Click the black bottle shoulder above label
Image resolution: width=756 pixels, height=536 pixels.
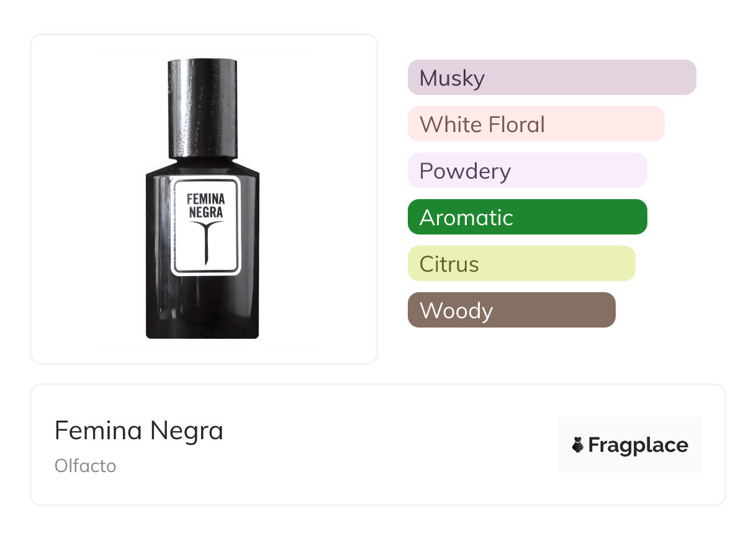tap(202, 167)
